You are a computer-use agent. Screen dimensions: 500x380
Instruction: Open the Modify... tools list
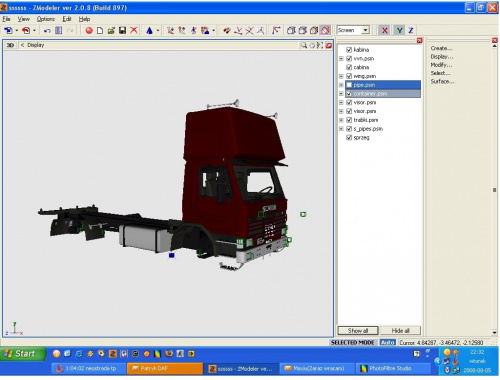(441, 65)
